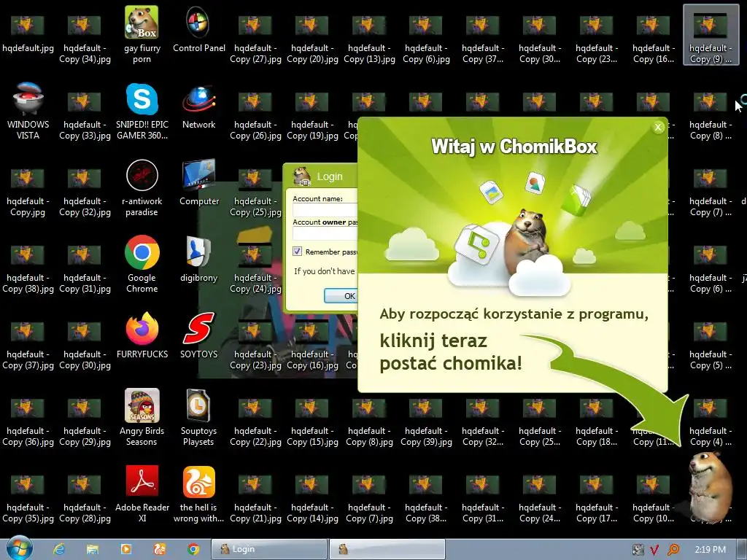747x560 pixels.
Task: Open the Computer desktop icon
Action: click(198, 183)
